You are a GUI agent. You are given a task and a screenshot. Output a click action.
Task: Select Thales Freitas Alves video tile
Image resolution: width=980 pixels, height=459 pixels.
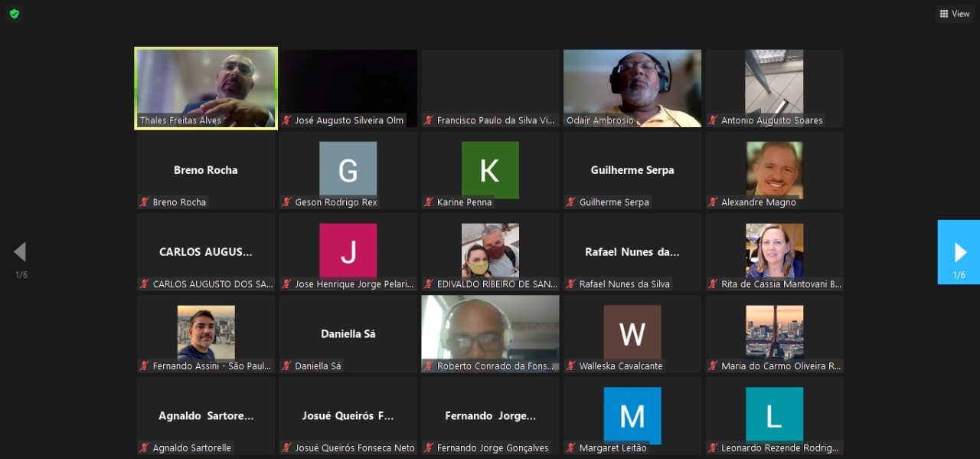206,87
